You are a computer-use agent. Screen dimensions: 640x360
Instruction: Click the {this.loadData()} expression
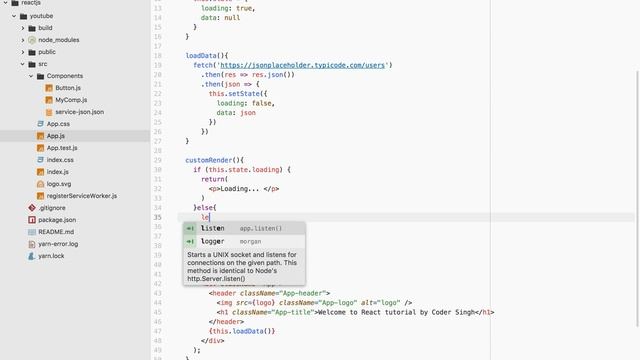point(242,331)
